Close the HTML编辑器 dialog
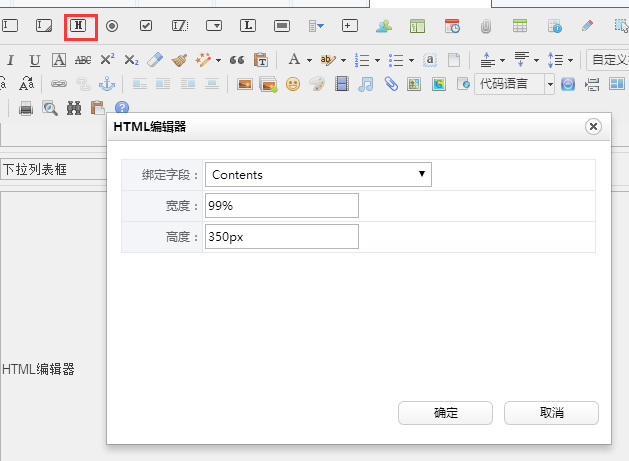This screenshot has width=629, height=461. (593, 126)
